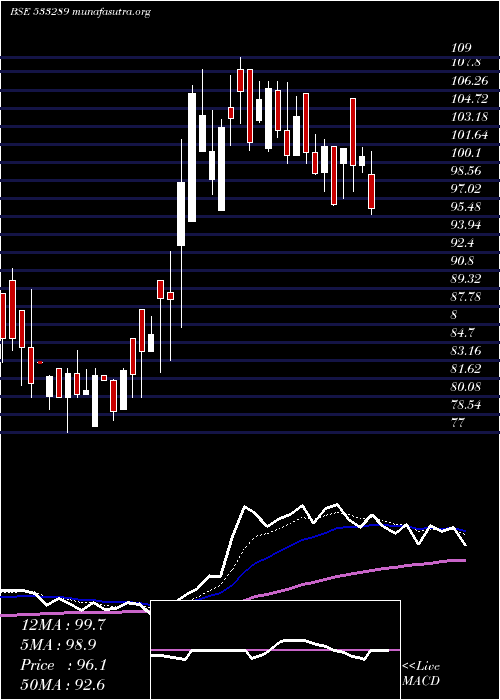Click the 106.26 price axis label
The image size is (500, 700).
(x=469, y=81)
